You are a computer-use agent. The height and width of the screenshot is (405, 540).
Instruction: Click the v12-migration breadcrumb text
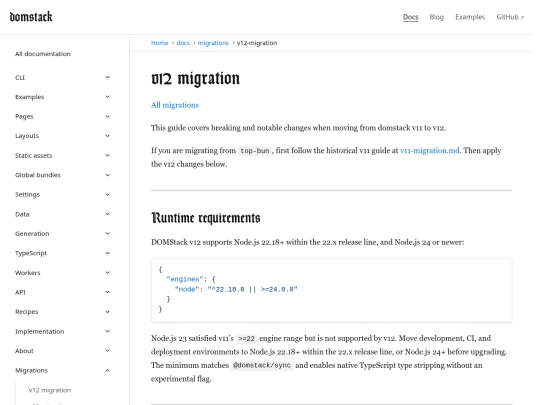click(257, 43)
